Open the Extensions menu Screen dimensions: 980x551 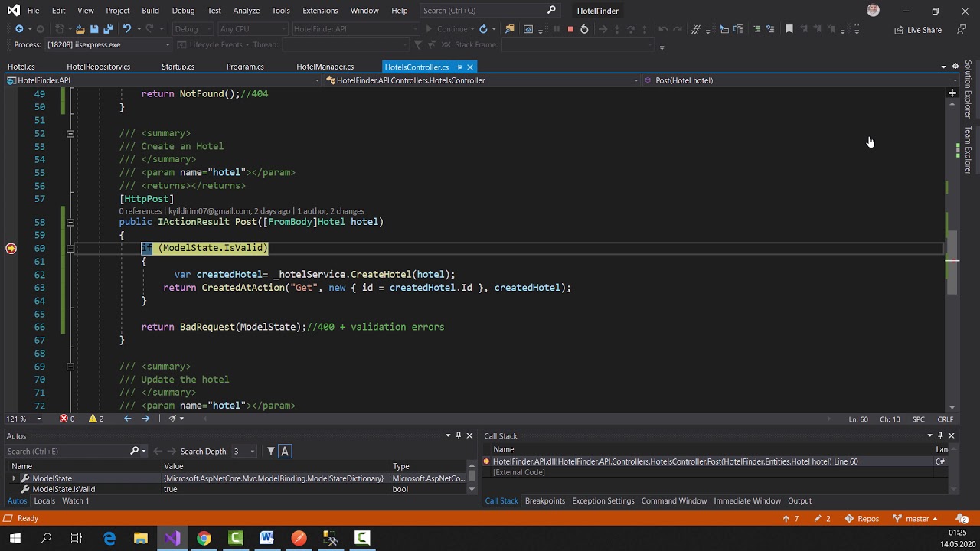320,11
